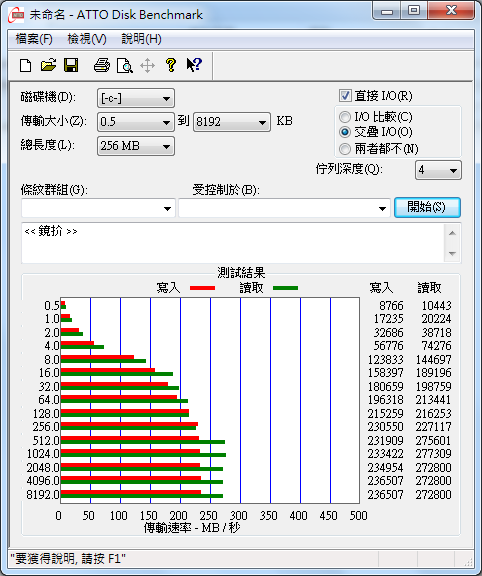
Task: Click the description box scrollbar down arrow
Action: (452, 253)
